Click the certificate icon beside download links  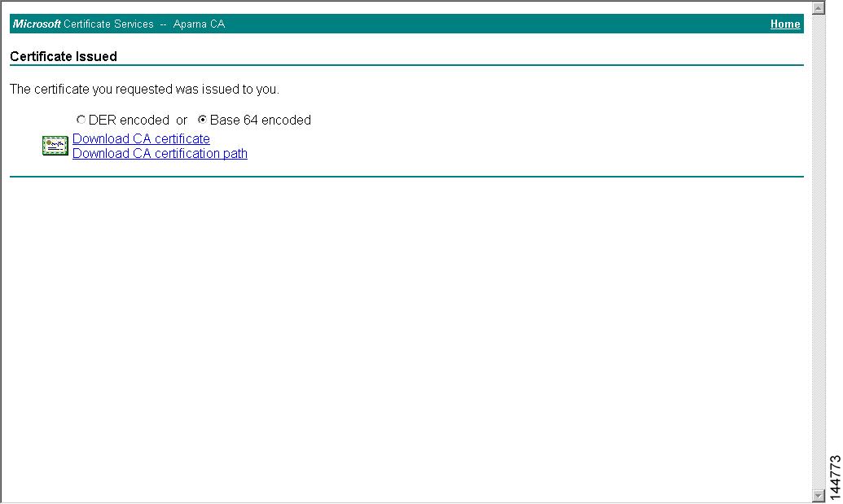[55, 146]
